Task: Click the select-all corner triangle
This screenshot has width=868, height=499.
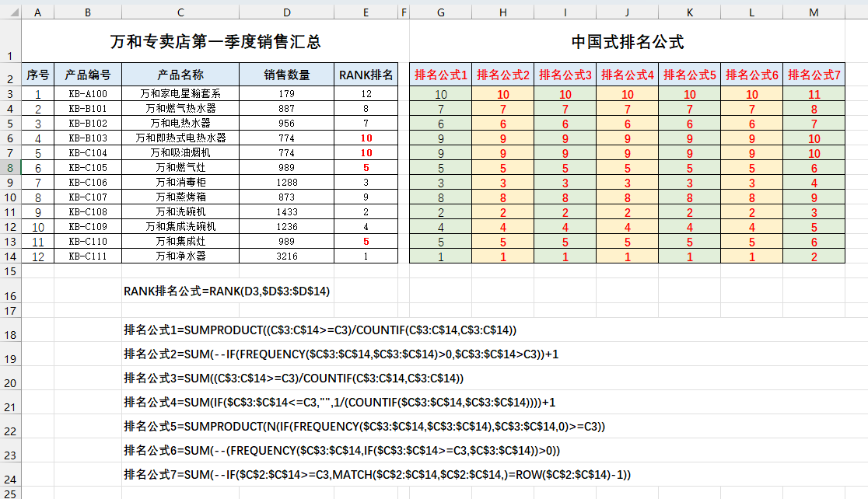Action: pyautogui.click(x=11, y=12)
